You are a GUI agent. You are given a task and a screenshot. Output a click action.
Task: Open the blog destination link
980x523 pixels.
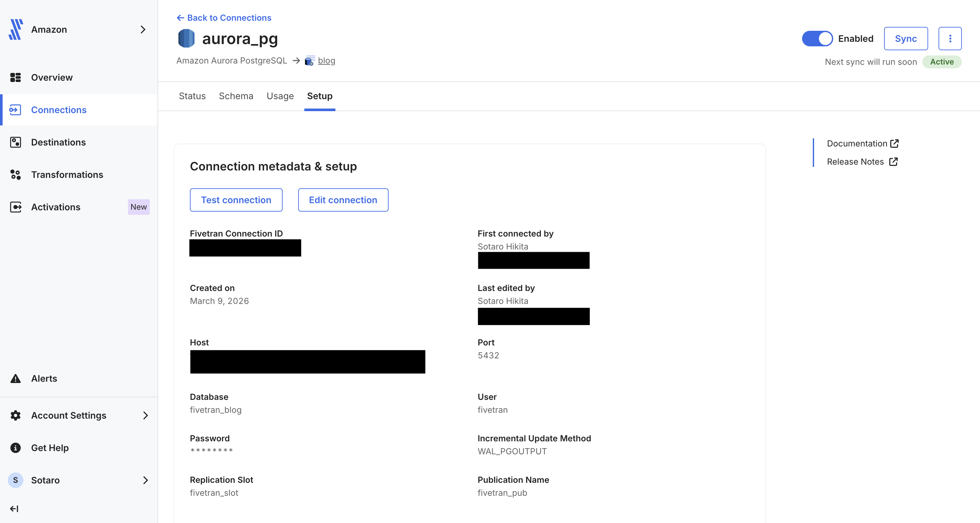click(x=326, y=61)
